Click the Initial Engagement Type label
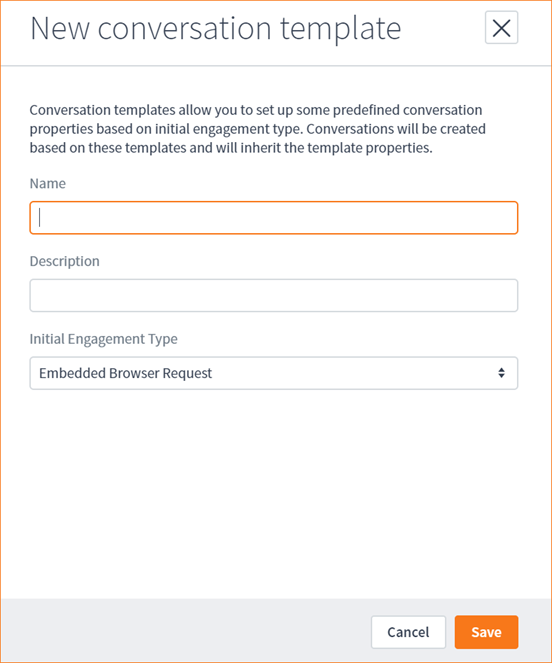This screenshot has height=663, width=552. tap(104, 339)
